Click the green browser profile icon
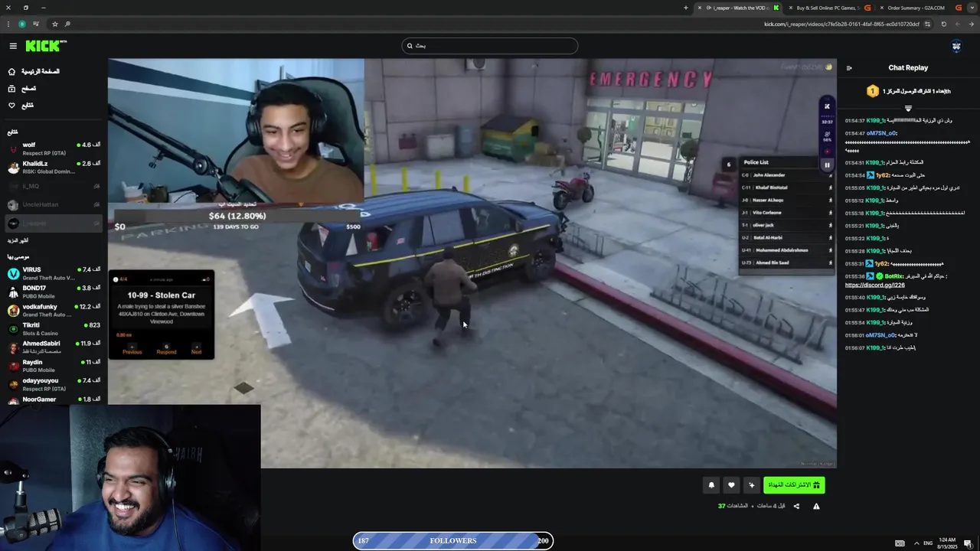 tap(22, 24)
